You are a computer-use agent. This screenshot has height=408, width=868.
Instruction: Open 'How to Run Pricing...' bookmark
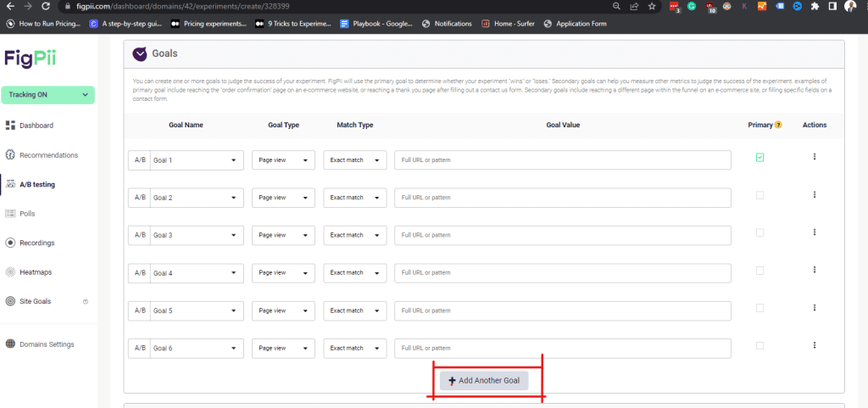(x=44, y=24)
